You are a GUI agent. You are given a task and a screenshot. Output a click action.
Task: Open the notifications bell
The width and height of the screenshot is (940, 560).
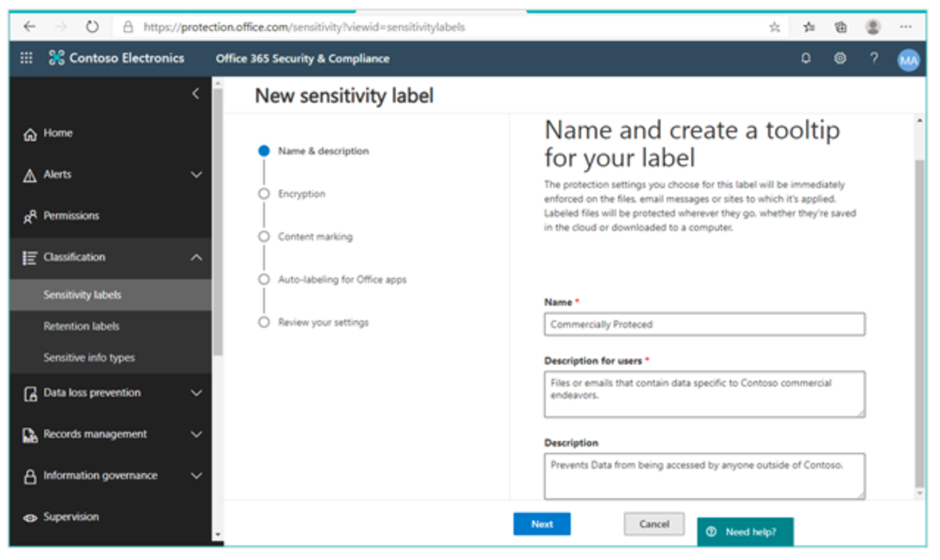(805, 57)
